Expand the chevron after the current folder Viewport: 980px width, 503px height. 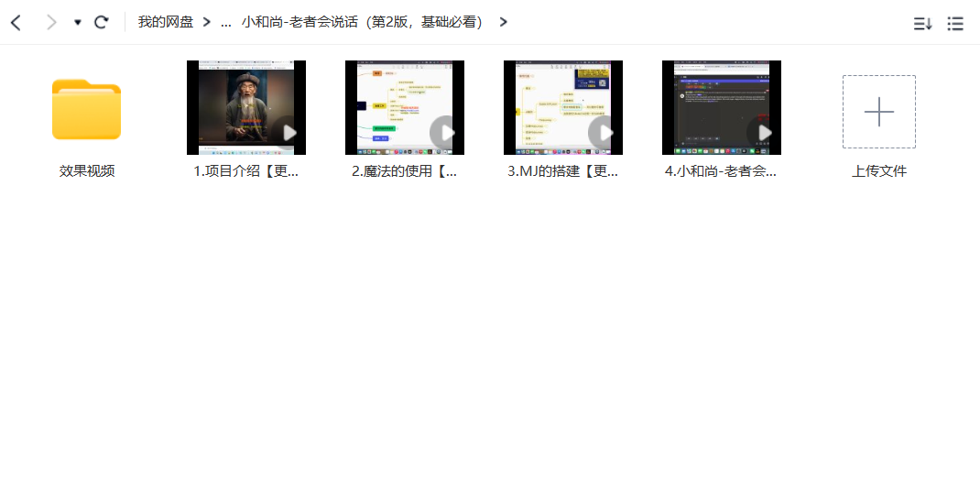coord(503,23)
